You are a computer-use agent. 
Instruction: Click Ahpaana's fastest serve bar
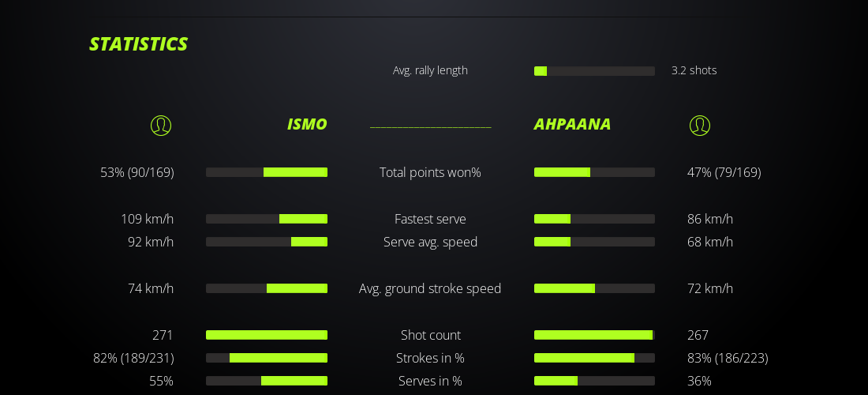pyautogui.click(x=594, y=219)
